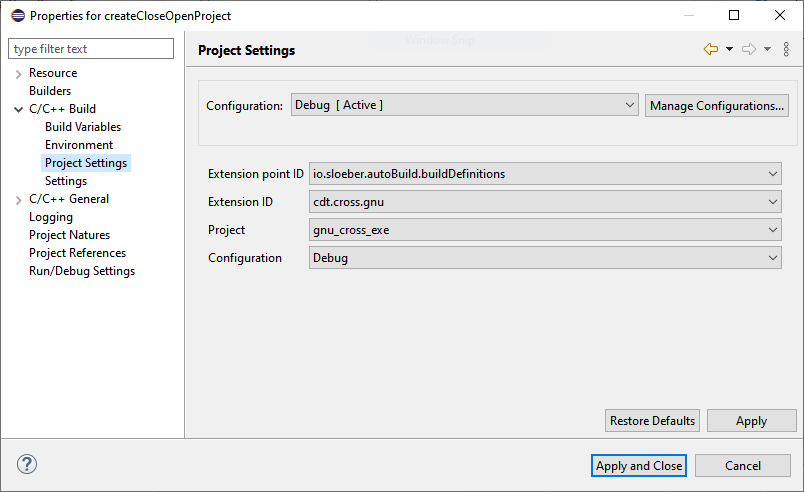Open the Extension point ID dropdown
Screen dimensions: 804x492
[545, 174]
